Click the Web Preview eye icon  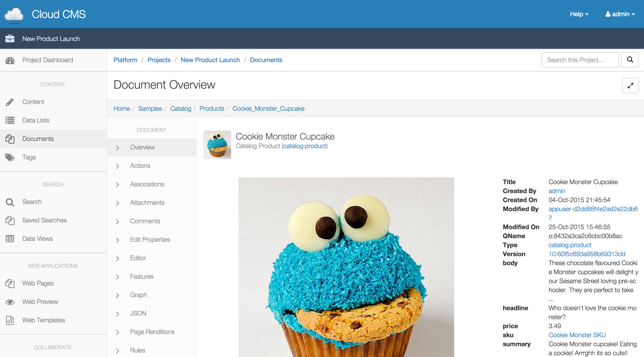click(x=10, y=302)
